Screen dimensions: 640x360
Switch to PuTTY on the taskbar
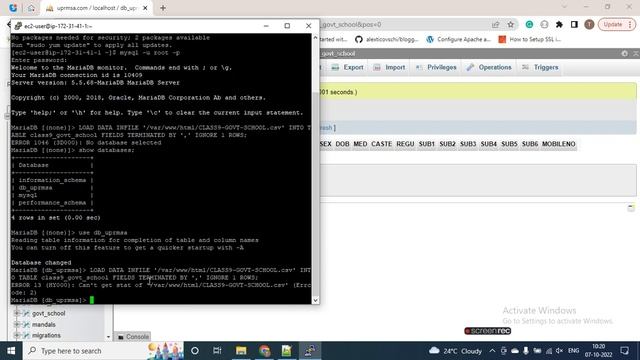309,351
